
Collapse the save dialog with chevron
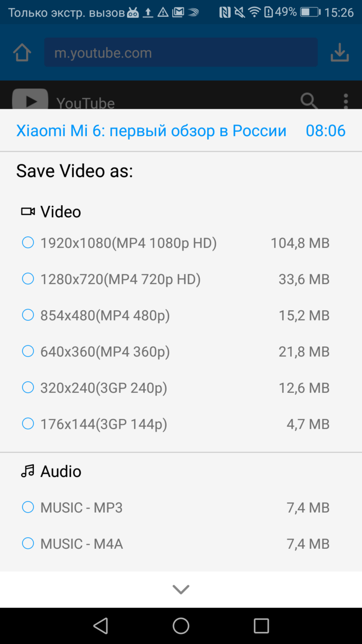(x=181, y=589)
